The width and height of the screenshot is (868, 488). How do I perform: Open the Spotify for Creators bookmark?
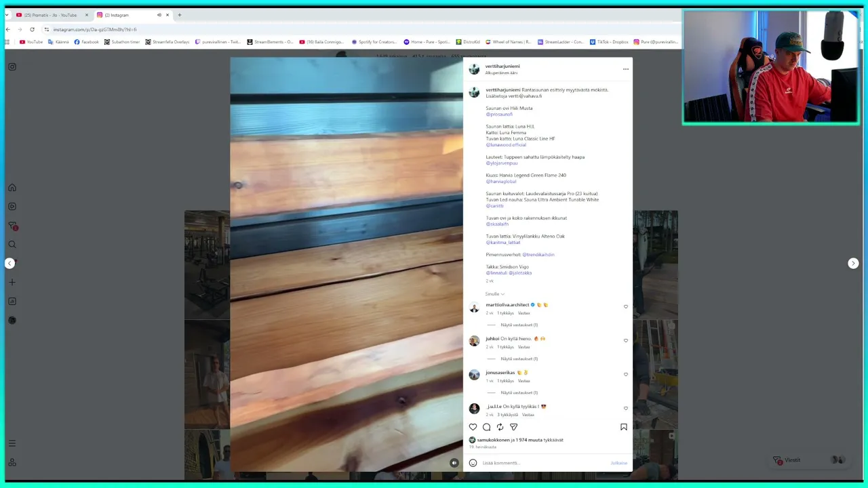click(x=374, y=42)
